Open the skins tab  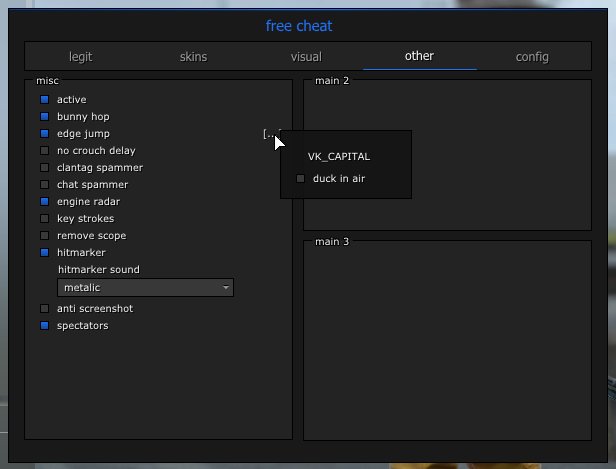193,57
